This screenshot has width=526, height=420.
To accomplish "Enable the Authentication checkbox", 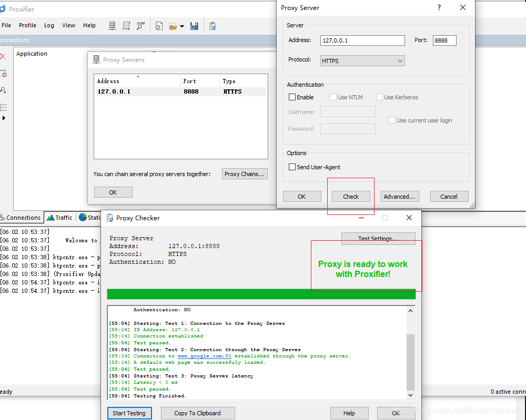I will tap(292, 97).
